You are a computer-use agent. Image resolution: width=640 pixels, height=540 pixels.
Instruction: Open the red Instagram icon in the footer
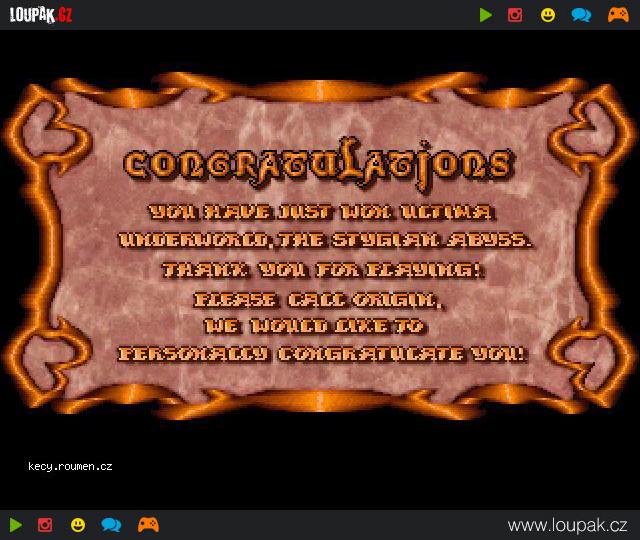point(45,525)
